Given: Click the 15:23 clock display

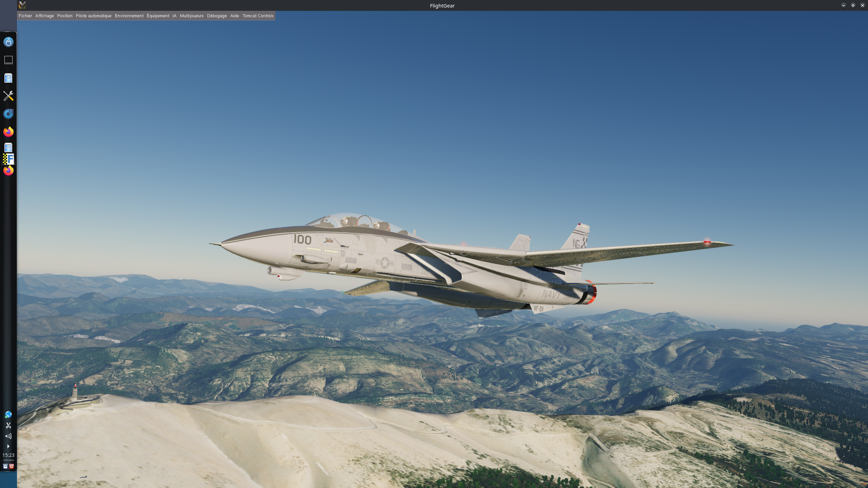Looking at the screenshot, I should tap(8, 455).
